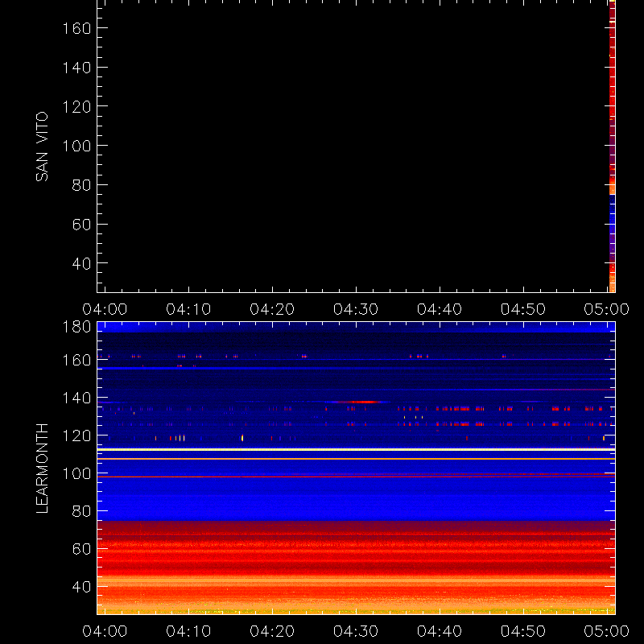The height and width of the screenshot is (644, 644).
Task: Select the 160 tick label on the San Vito axis
Action: [76, 29]
